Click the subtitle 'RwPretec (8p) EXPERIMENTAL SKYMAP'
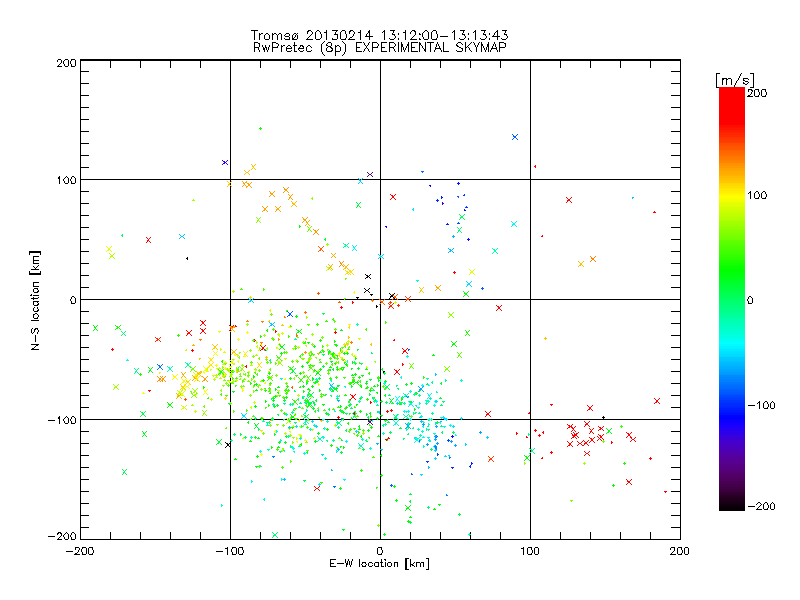This screenshot has height=600, width=800. [380, 47]
